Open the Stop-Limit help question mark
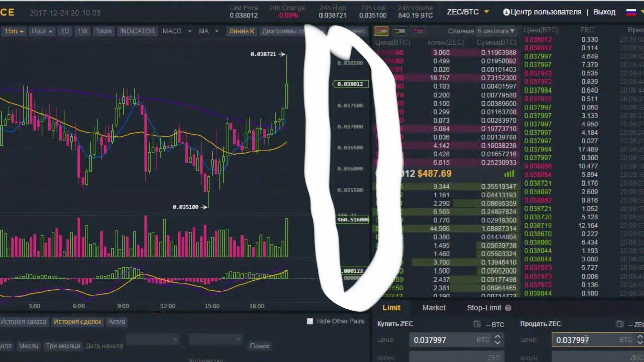 pos(508,308)
